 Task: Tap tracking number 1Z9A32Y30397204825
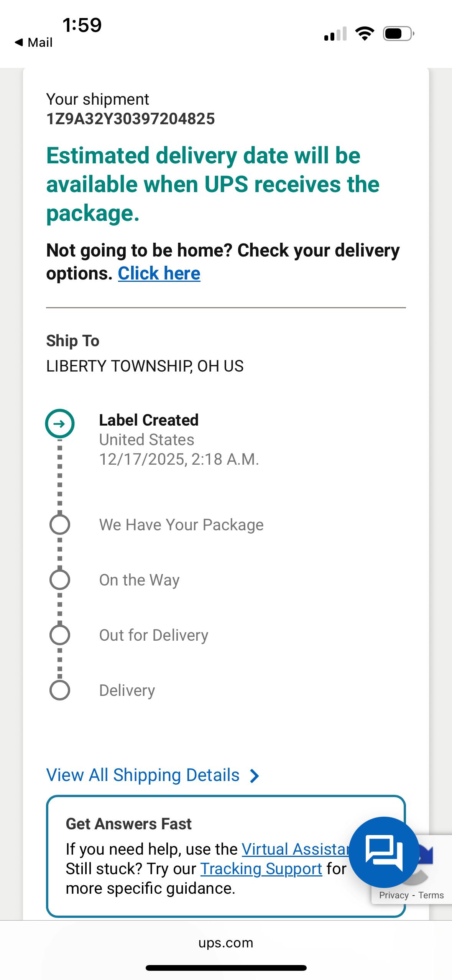pos(130,119)
